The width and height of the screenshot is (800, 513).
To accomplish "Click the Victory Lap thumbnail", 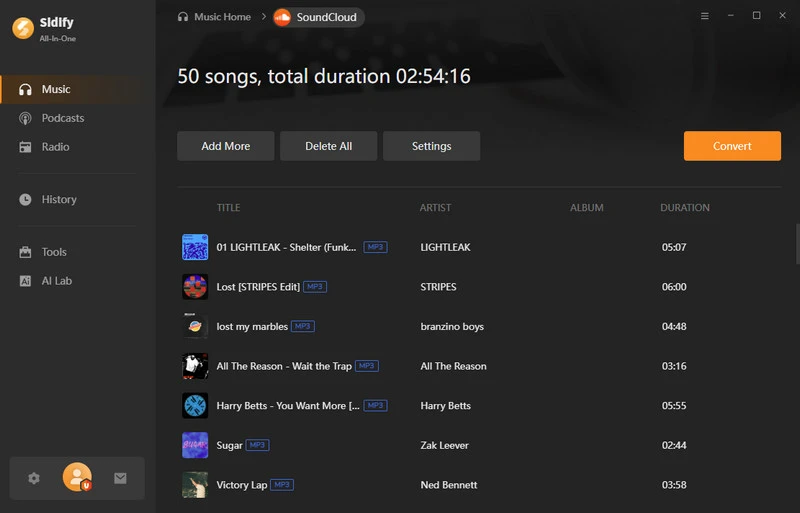I will point(195,485).
